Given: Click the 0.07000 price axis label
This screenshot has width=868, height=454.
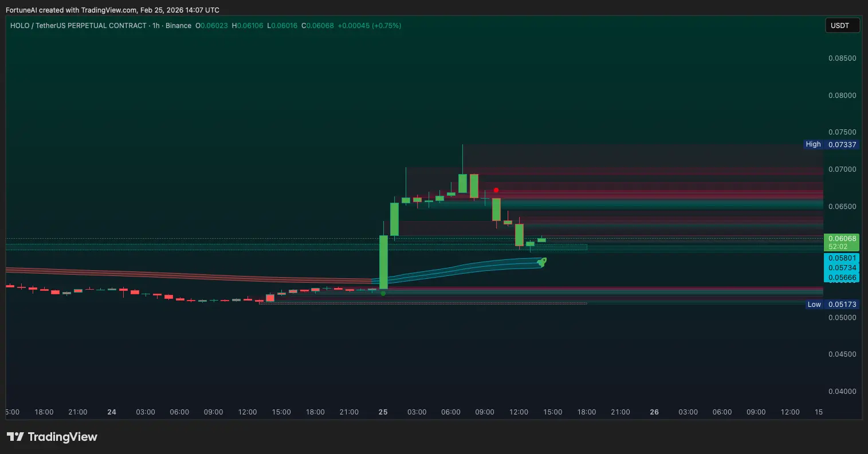Looking at the screenshot, I should point(842,169).
